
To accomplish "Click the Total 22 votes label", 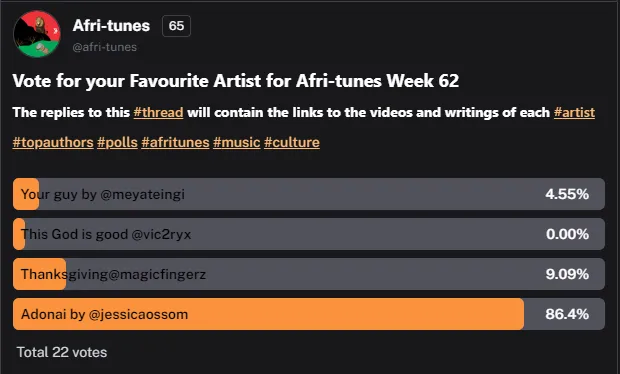I will 62,352.
